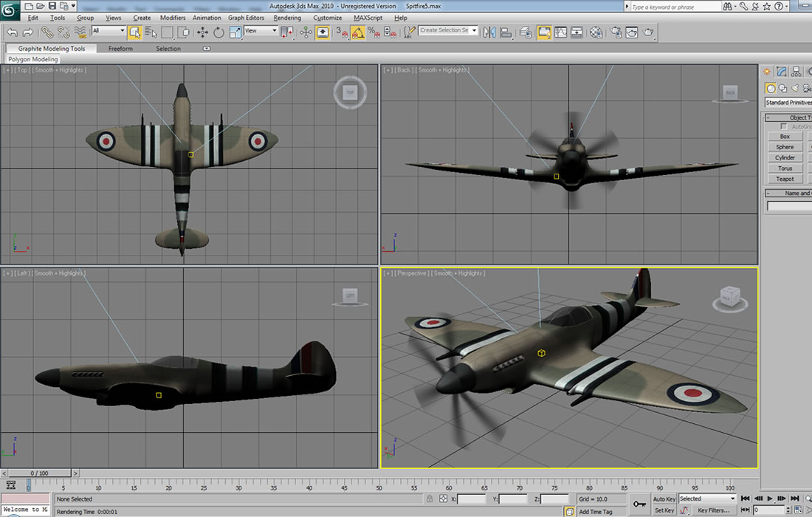Toggle the selection lock padlock icon
Image resolution: width=812 pixels, height=517 pixels.
[430, 499]
